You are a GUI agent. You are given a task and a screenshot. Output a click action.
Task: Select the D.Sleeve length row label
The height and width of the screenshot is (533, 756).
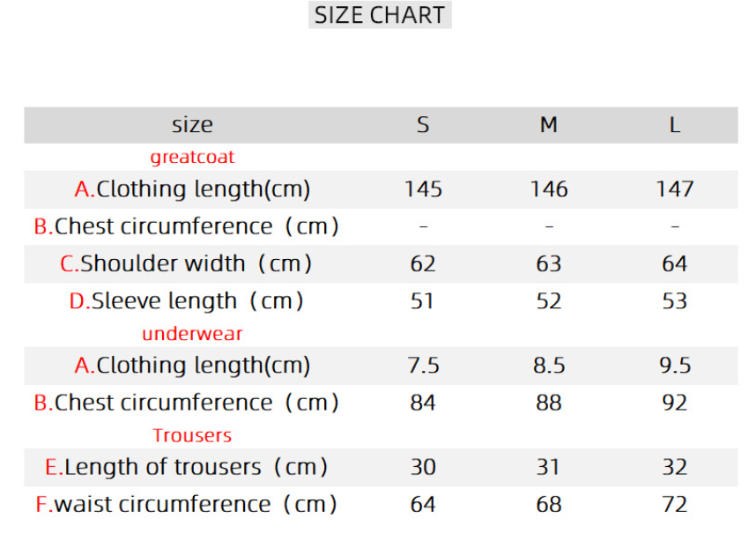[186, 301]
